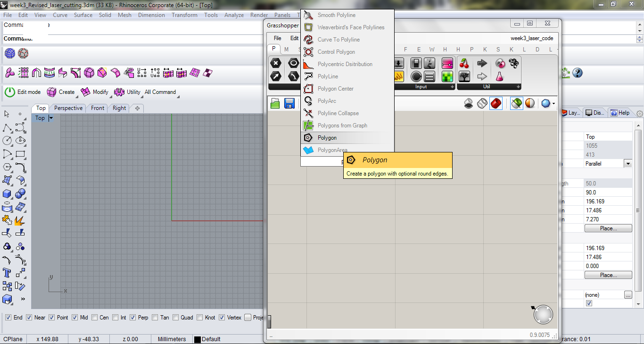644x344 pixels.
Task: Click the tree icon in Util panel
Action: pyautogui.click(x=464, y=76)
